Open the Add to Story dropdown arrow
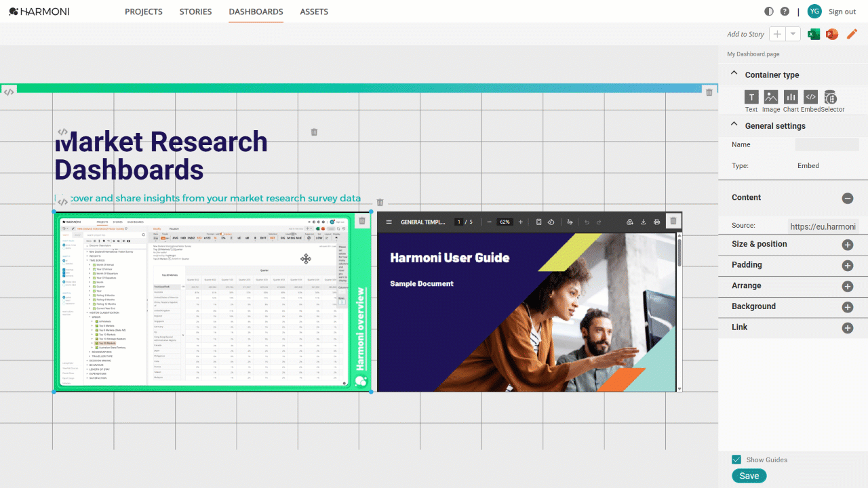The image size is (868, 488). pos(793,34)
